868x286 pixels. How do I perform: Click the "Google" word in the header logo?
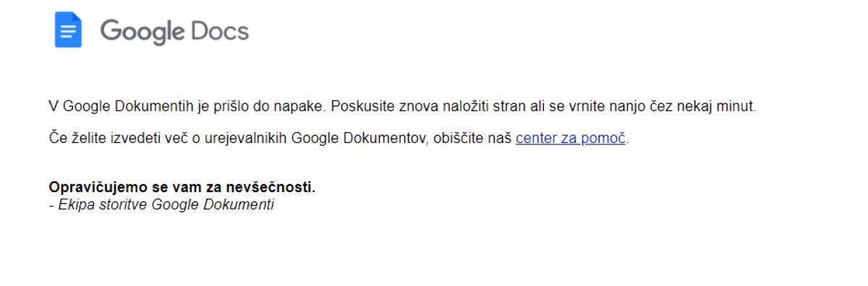click(x=142, y=32)
